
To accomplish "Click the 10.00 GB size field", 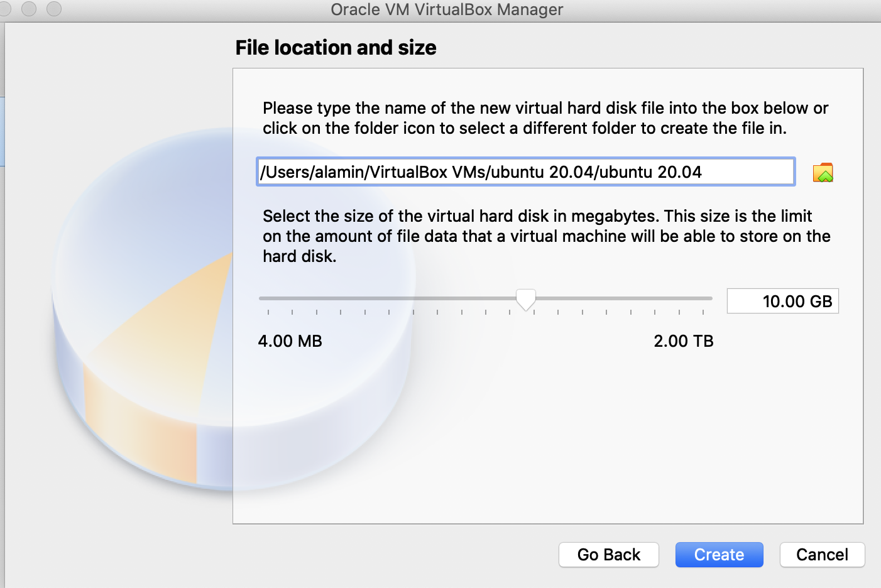I will (x=782, y=301).
